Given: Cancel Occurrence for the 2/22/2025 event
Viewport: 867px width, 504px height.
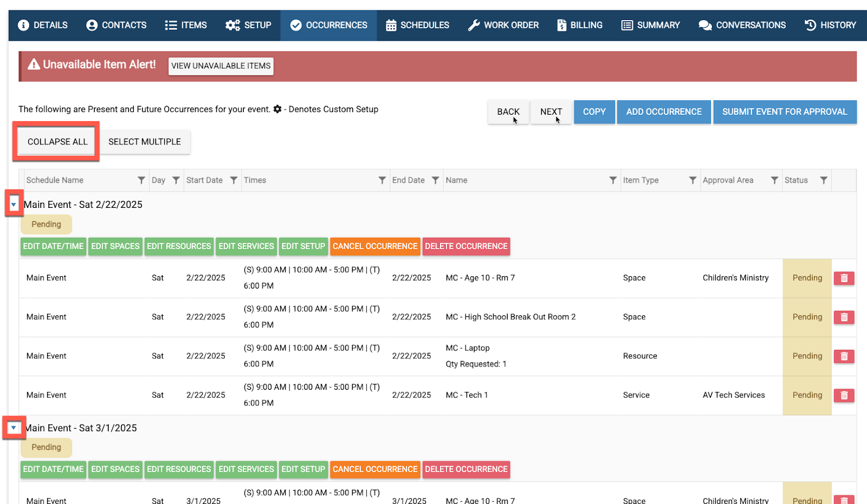Looking at the screenshot, I should (x=375, y=246).
